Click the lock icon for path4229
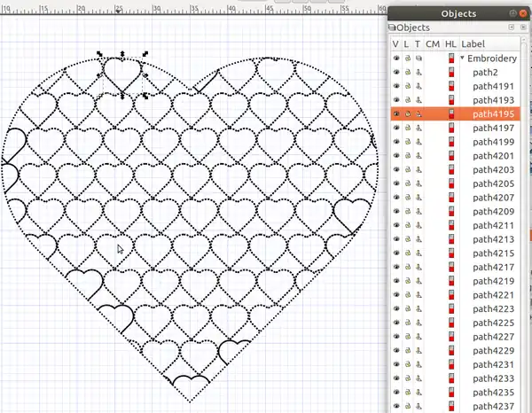Screen dimensions: 532x413 coord(407,350)
